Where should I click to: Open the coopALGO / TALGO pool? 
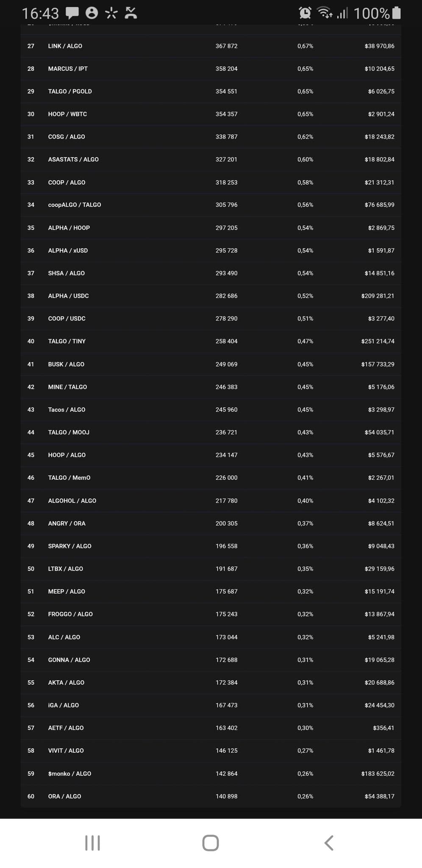pyautogui.click(x=75, y=205)
